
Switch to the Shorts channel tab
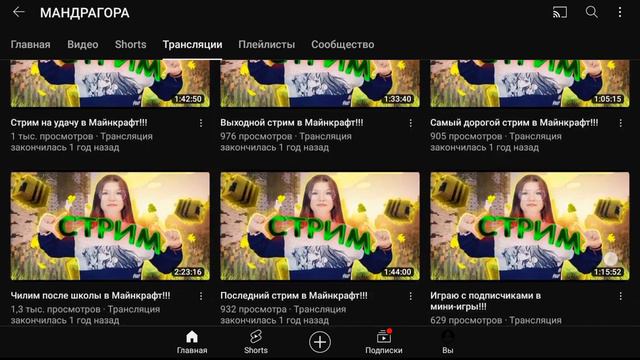(131, 44)
